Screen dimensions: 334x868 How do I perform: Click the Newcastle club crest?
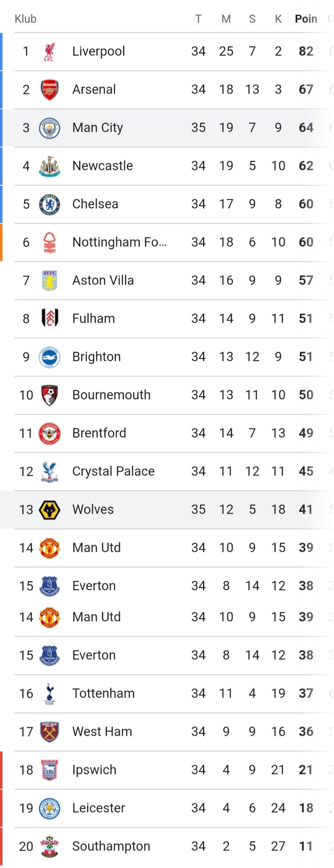(x=49, y=166)
